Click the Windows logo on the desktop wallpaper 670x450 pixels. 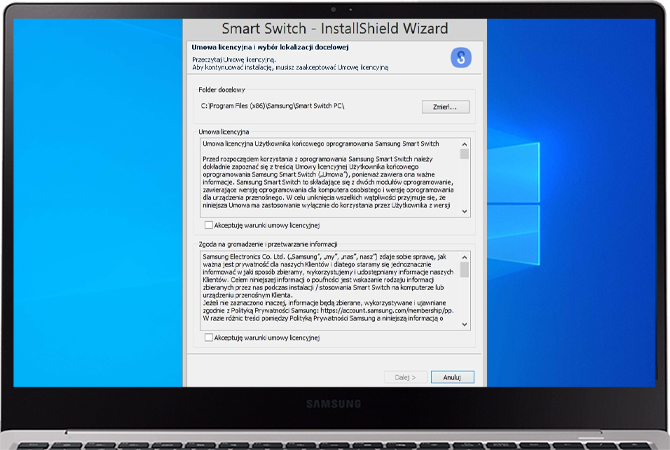click(513, 203)
